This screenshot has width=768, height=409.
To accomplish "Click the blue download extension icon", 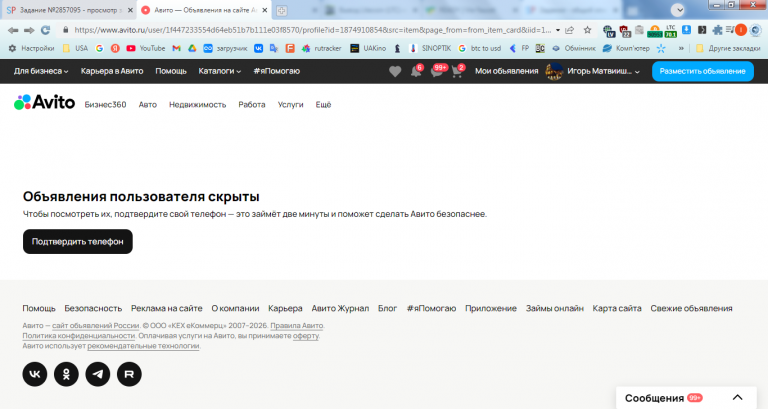I will [x=687, y=30].
